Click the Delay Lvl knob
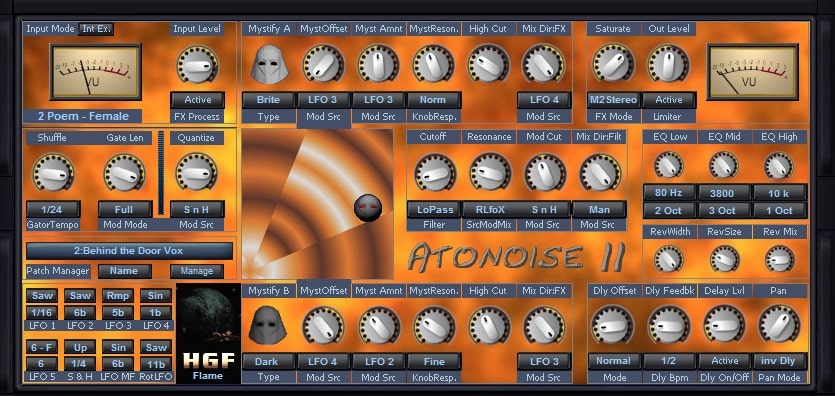Image resolution: width=835 pixels, height=396 pixels. [724, 325]
